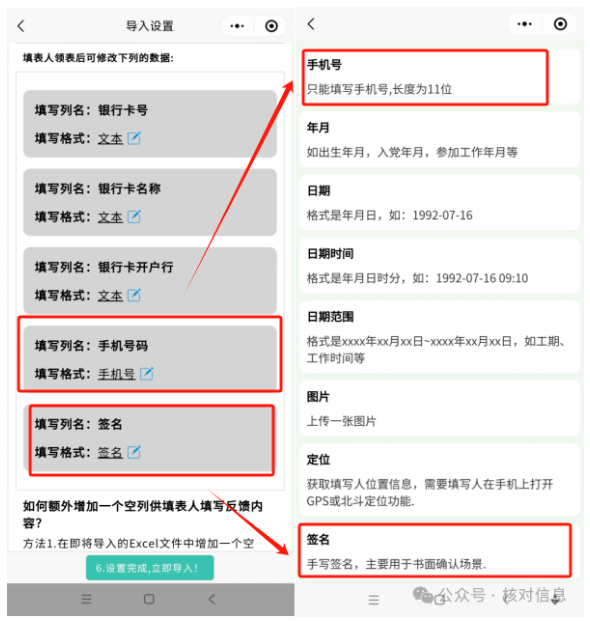This screenshot has width=590, height=621.
Task: Go back from the format list page
Action: click(x=311, y=24)
